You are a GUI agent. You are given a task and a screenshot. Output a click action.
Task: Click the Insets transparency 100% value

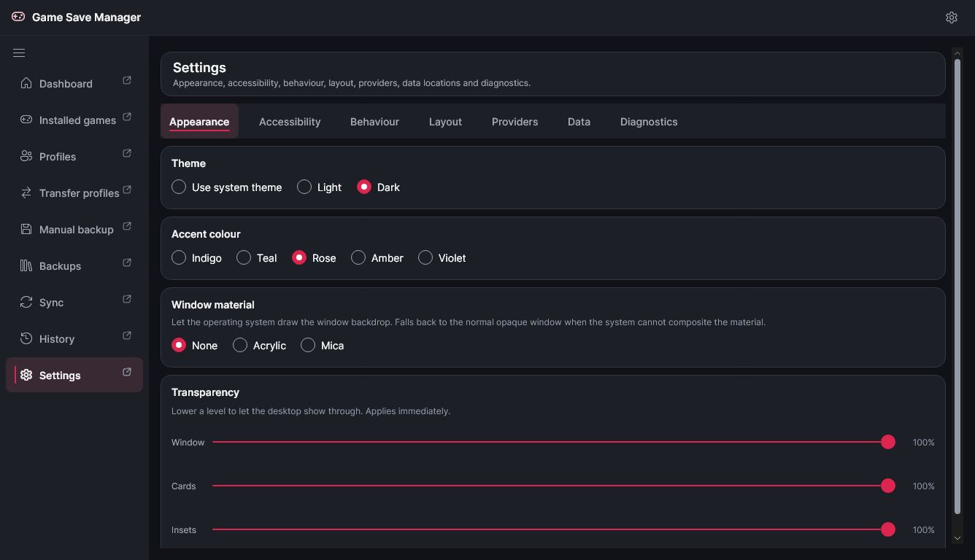click(924, 530)
